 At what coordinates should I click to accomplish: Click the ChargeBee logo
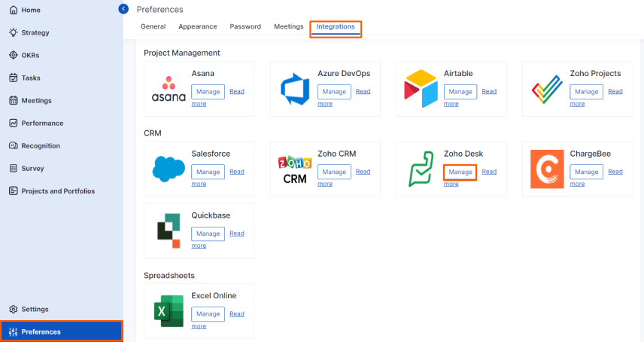click(x=547, y=169)
